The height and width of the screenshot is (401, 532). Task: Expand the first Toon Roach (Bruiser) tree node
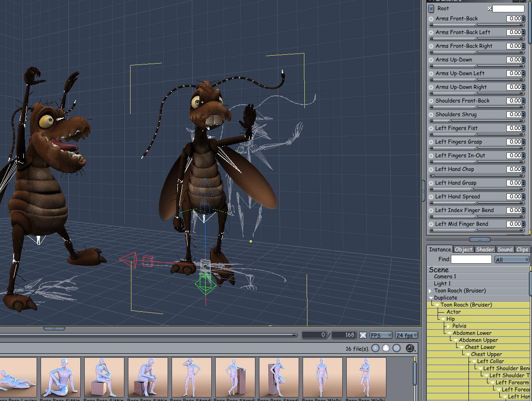pos(430,291)
